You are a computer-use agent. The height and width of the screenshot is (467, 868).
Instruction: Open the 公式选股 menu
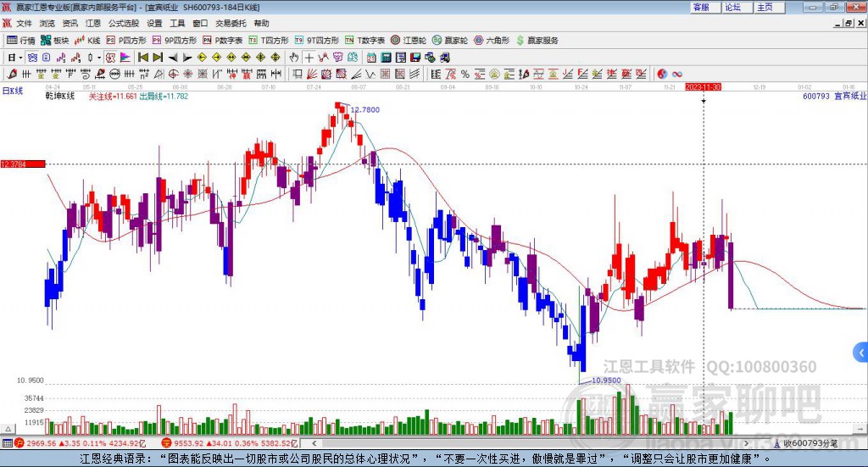124,23
